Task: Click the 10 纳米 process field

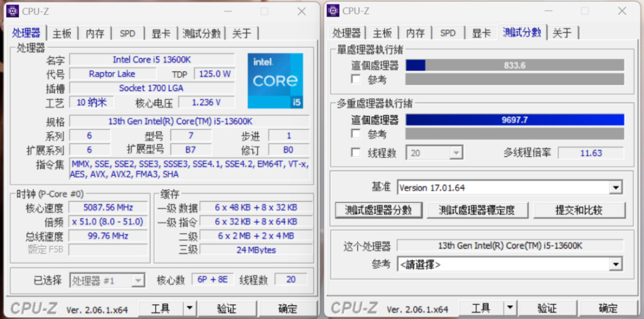Action: (x=91, y=102)
